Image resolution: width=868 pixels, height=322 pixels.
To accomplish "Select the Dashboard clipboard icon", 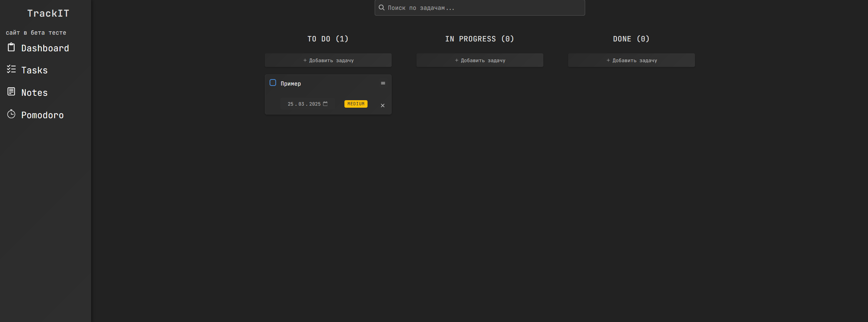I will click(x=12, y=47).
